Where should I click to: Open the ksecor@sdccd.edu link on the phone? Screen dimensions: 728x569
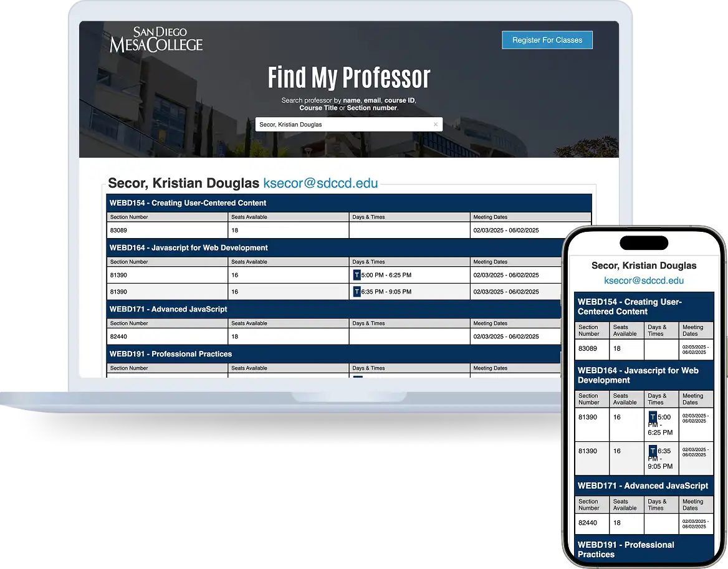[x=643, y=280]
